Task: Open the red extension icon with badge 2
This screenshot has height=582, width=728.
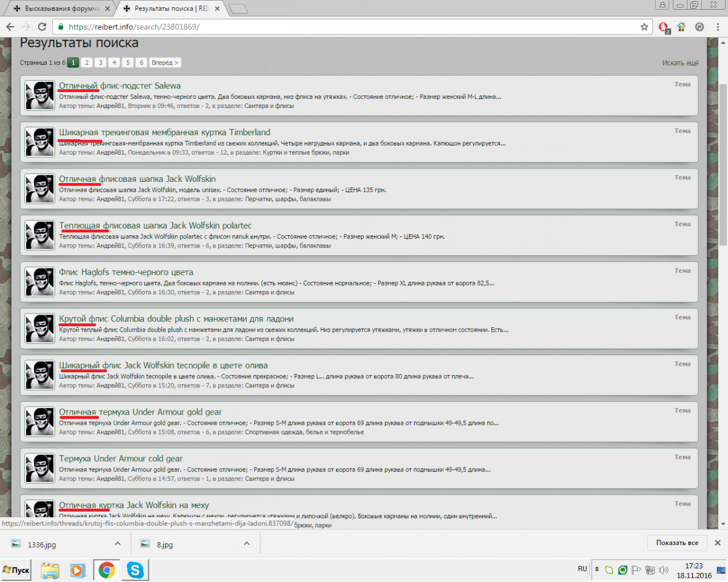Action: pyautogui.click(x=664, y=27)
